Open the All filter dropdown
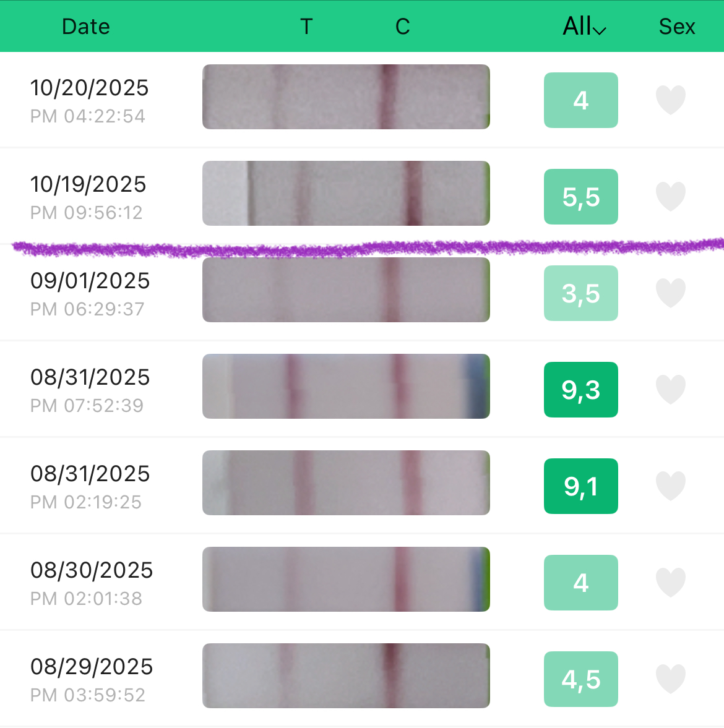The width and height of the screenshot is (724, 728). coord(584,27)
